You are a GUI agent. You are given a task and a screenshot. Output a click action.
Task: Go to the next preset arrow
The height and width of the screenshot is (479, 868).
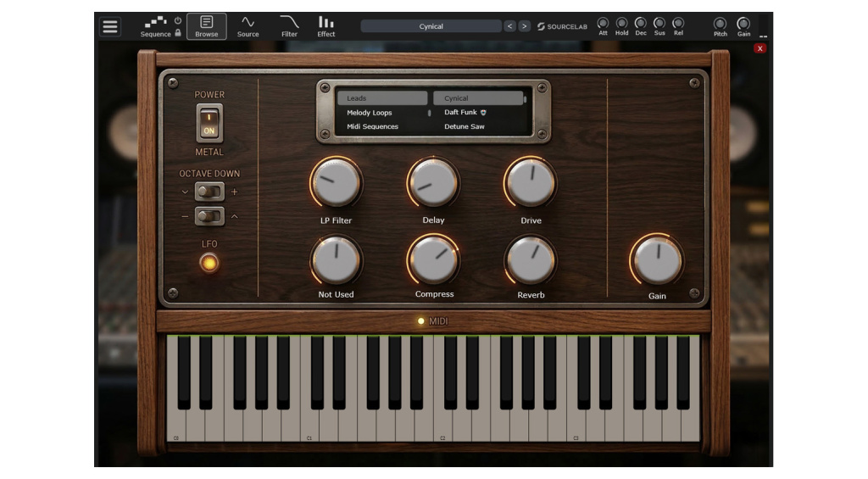524,26
